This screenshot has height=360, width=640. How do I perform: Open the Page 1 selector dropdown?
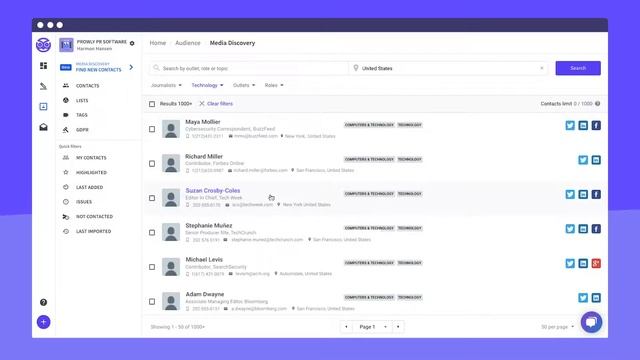click(372, 327)
